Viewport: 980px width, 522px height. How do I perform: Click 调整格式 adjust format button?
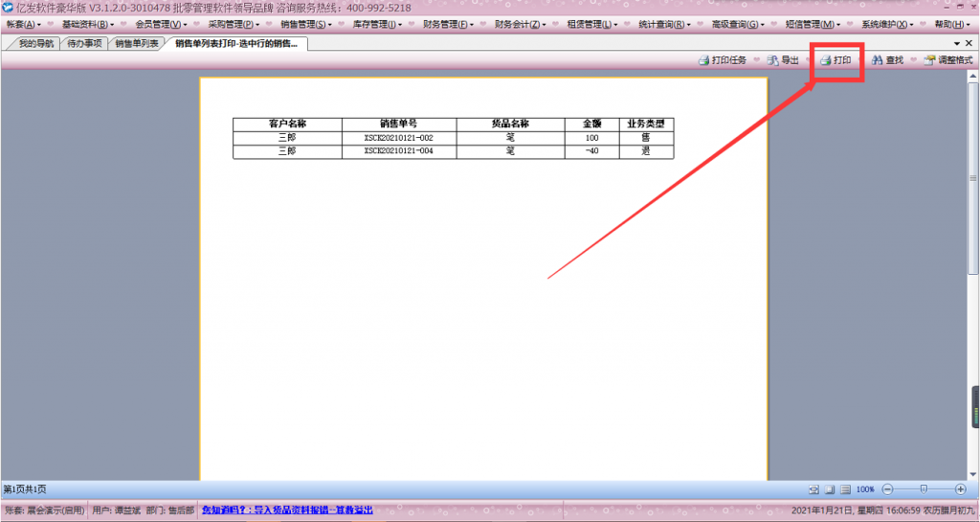pyautogui.click(x=948, y=60)
